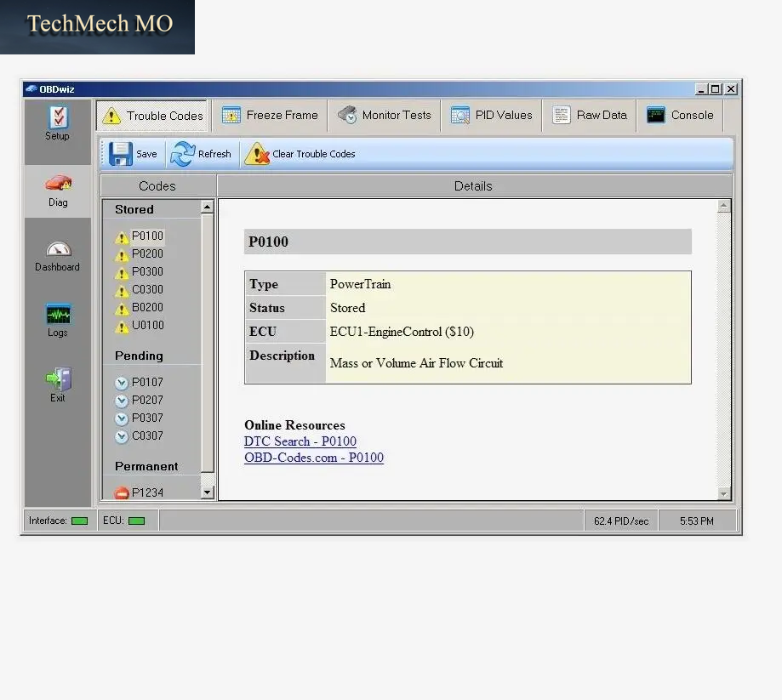Image resolution: width=782 pixels, height=700 pixels.
Task: Click the 5:53 PM clock in status bar
Action: tap(697, 521)
